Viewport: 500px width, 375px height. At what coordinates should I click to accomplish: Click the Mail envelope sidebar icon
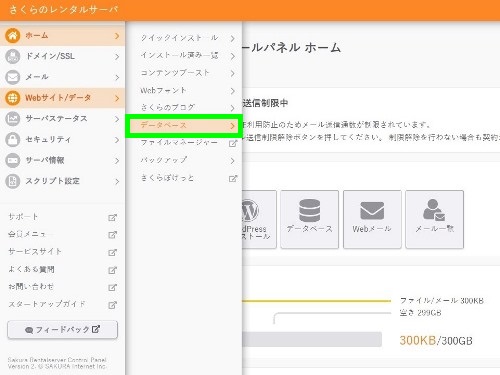(13, 77)
